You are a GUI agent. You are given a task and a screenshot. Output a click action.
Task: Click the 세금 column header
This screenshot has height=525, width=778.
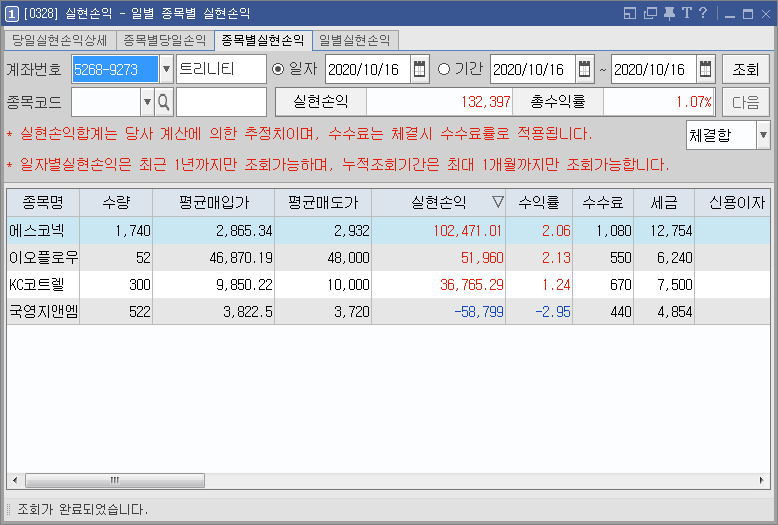pos(664,202)
